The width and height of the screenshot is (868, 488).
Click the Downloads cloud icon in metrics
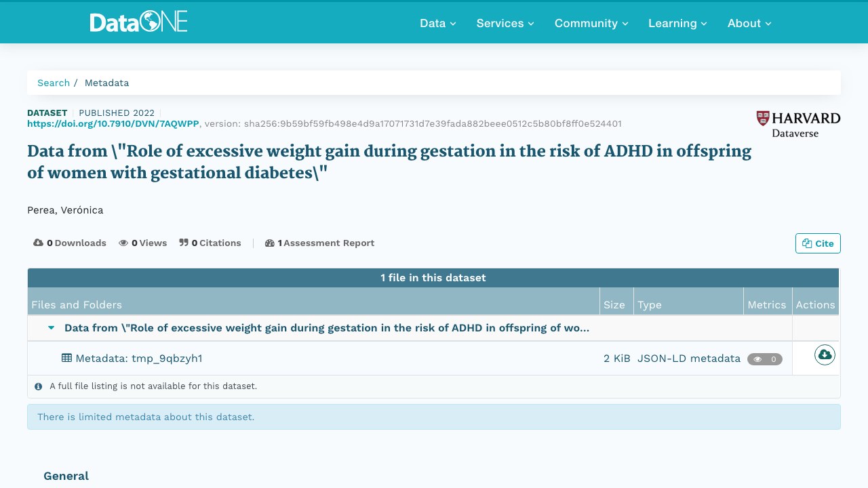click(x=38, y=243)
